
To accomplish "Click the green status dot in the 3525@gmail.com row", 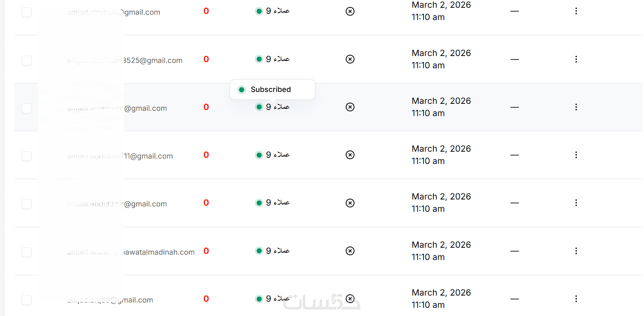I will [259, 59].
